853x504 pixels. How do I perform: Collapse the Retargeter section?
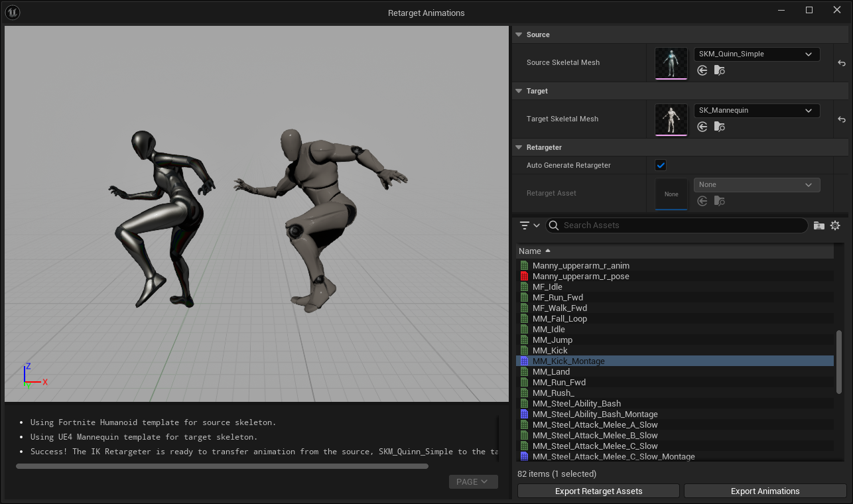coord(519,147)
